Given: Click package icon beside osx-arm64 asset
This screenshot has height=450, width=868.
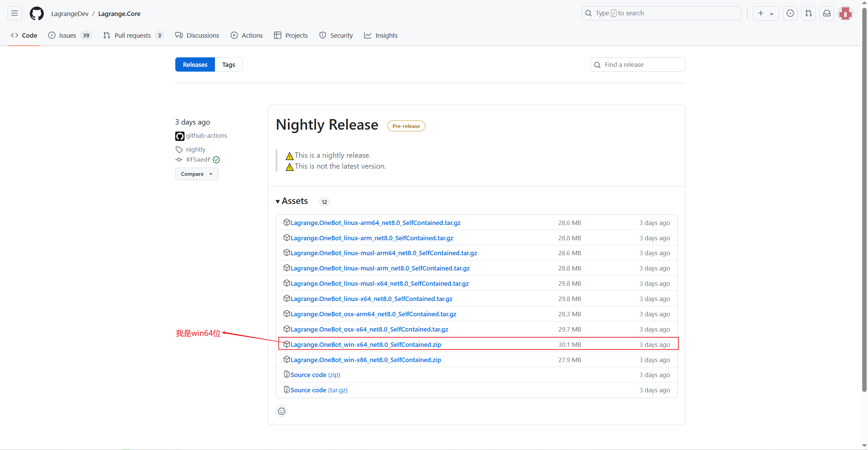Looking at the screenshot, I should tap(287, 314).
